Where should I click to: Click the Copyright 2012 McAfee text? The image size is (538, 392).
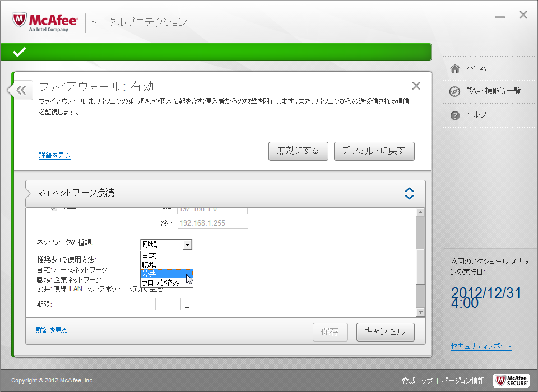pyautogui.click(x=53, y=380)
